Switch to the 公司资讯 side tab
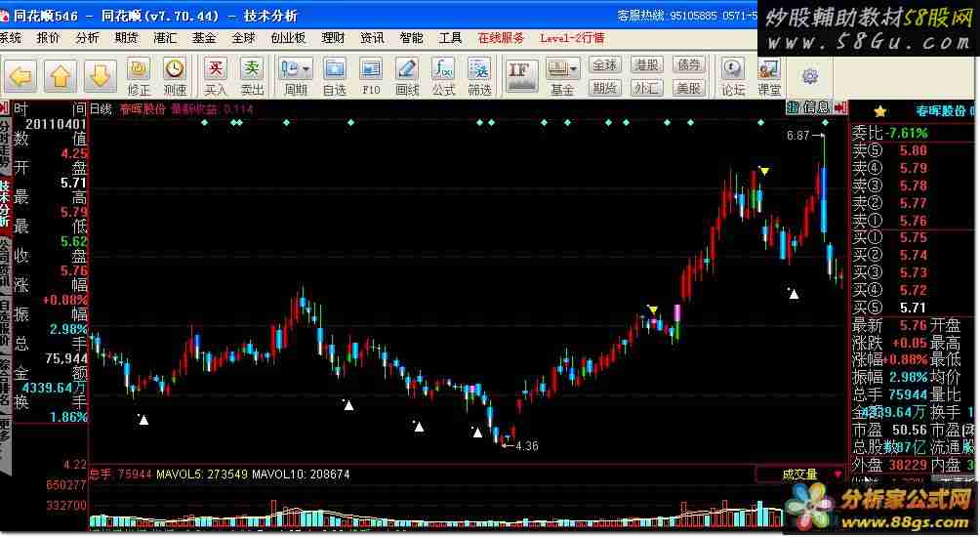 point(5,265)
